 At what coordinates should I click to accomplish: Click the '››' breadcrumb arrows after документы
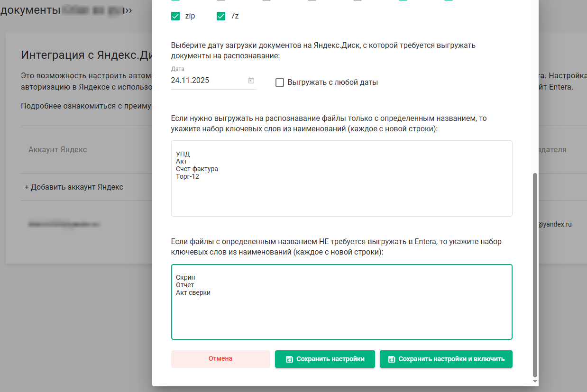pyautogui.click(x=128, y=10)
